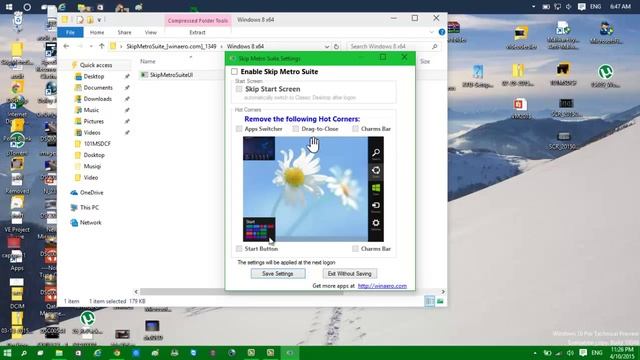Sort by Name column header

pyautogui.click(x=148, y=61)
